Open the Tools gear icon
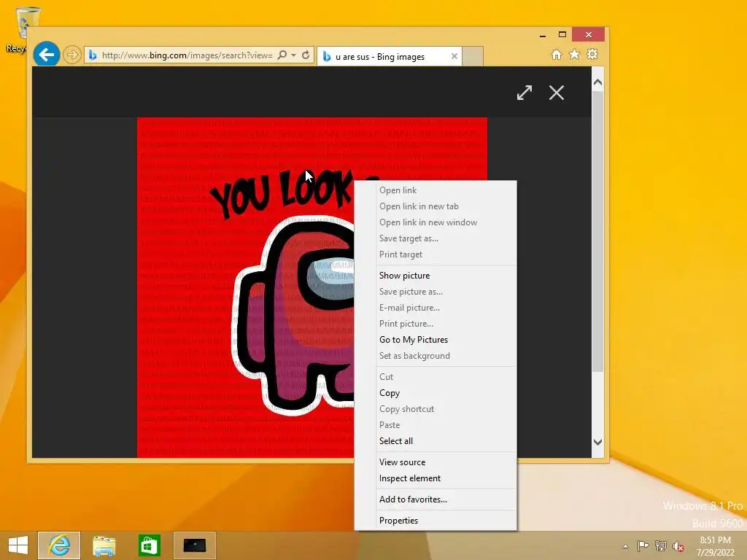Image resolution: width=747 pixels, height=560 pixels. click(x=592, y=54)
